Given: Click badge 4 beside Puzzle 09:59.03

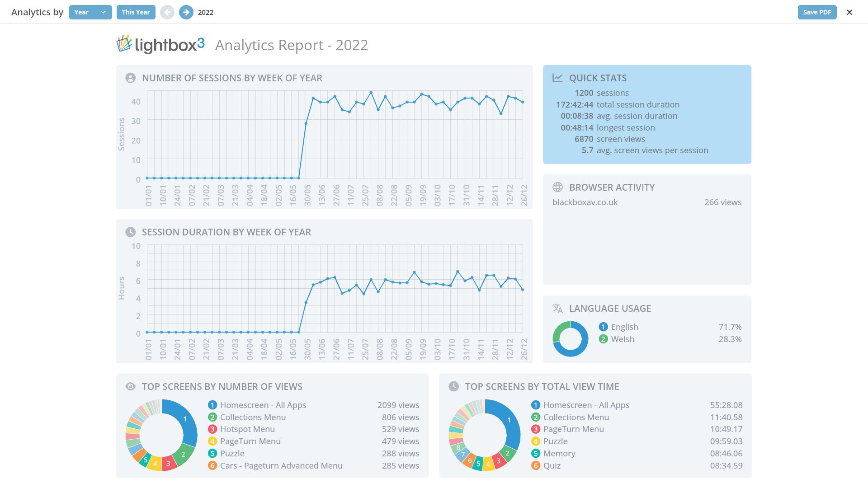Looking at the screenshot, I should tap(536, 441).
